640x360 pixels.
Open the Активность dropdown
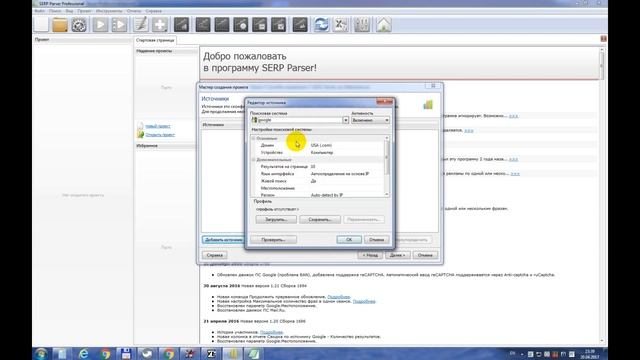(x=371, y=120)
